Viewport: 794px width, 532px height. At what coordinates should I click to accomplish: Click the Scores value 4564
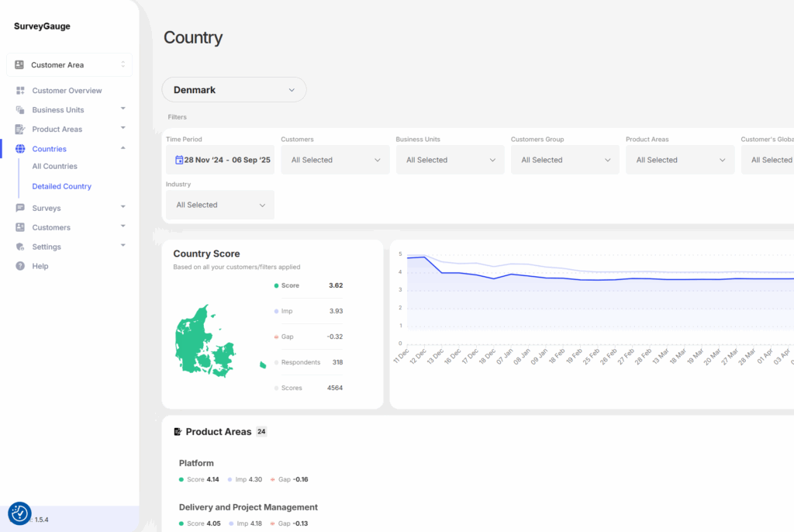[335, 388]
